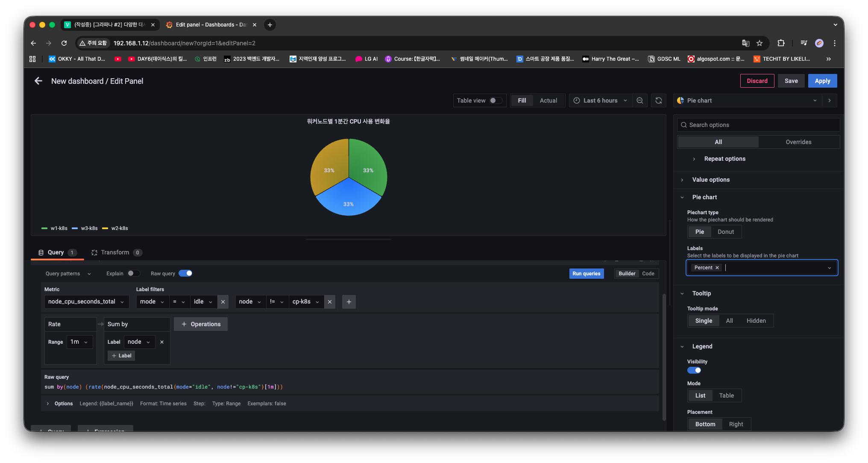868x463 pixels.
Task: Enable the Explain toggle
Action: click(x=133, y=274)
